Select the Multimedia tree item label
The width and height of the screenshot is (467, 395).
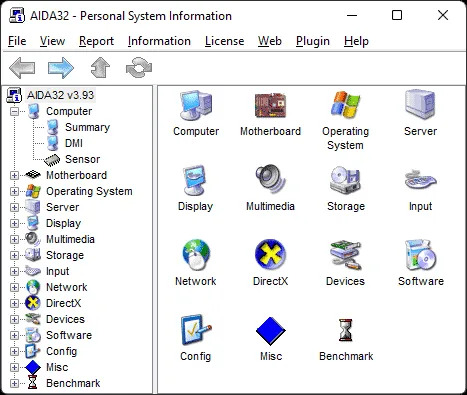[70, 239]
